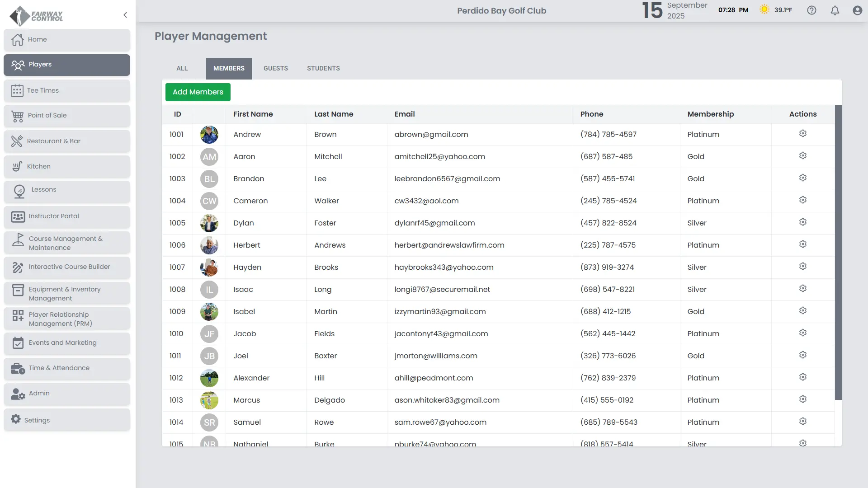The image size is (868, 488).
Task: Click the Point of Sale cart icon
Action: (x=17, y=116)
